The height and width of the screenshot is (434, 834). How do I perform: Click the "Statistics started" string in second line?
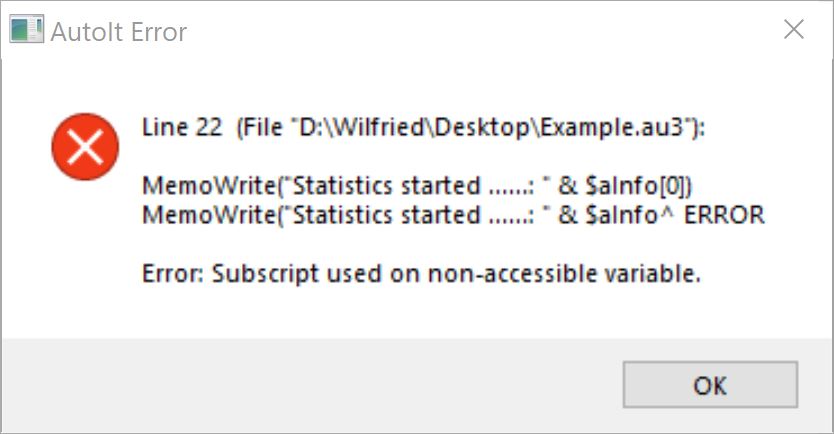coord(387,215)
